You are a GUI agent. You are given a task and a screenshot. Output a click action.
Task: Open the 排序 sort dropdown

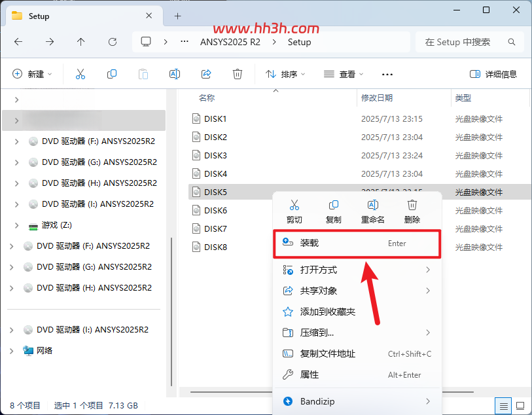click(x=285, y=74)
